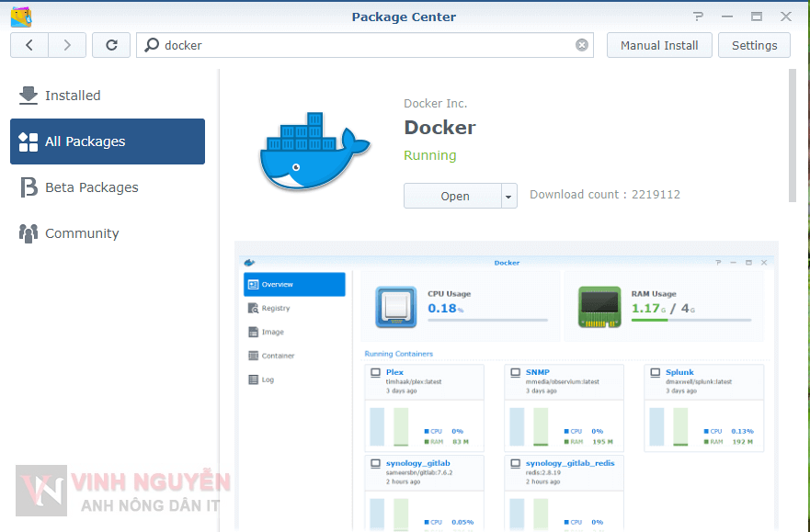Go back with the left arrow button
Viewport: 810px width, 532px height.
pyautogui.click(x=29, y=45)
